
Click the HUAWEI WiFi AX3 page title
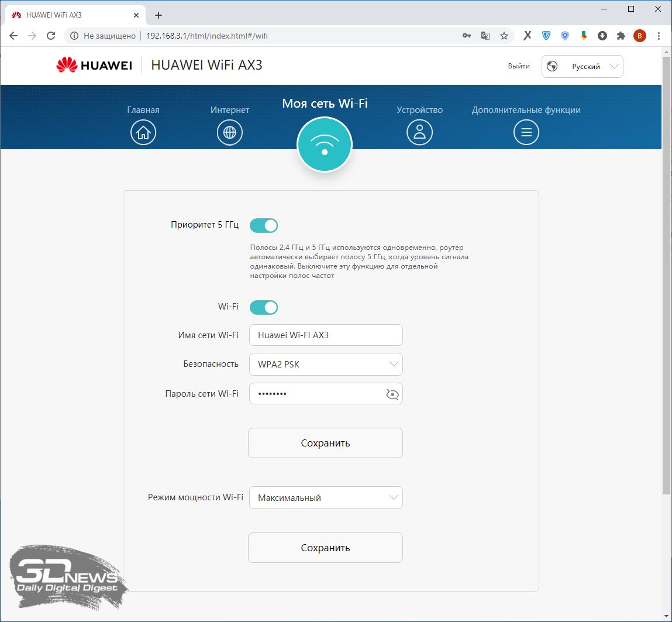click(x=206, y=65)
